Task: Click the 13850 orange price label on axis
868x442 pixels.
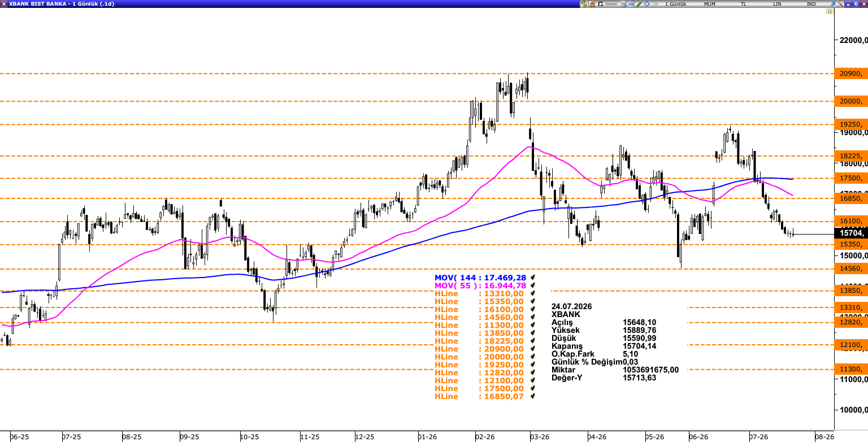Action: 850,291
